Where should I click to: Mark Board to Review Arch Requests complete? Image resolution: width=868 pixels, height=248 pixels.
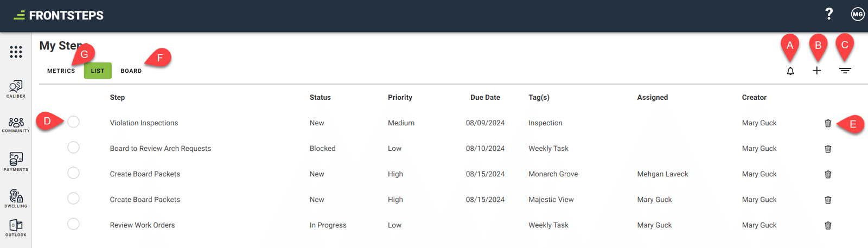(73, 147)
